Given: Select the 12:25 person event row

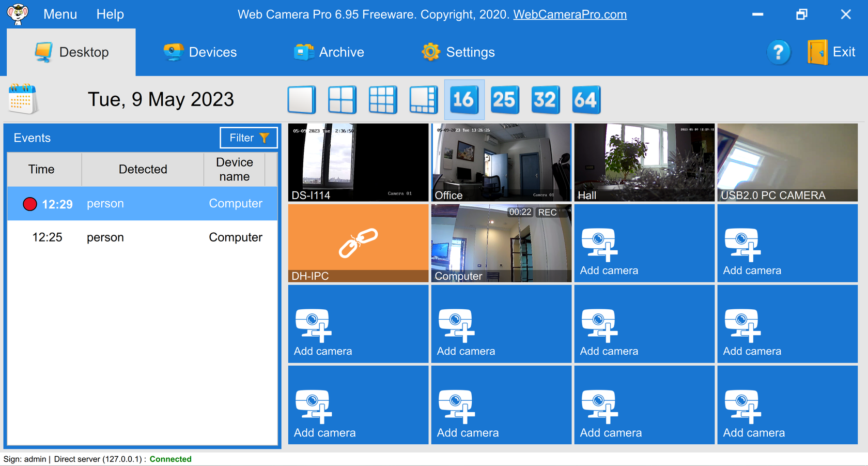Looking at the screenshot, I should [142, 237].
